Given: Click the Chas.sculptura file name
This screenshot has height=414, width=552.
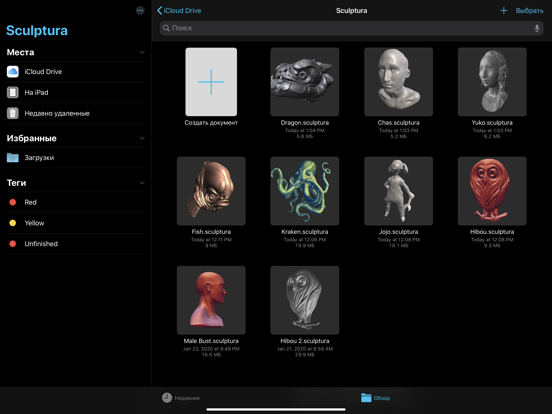Looking at the screenshot, I should click(399, 123).
